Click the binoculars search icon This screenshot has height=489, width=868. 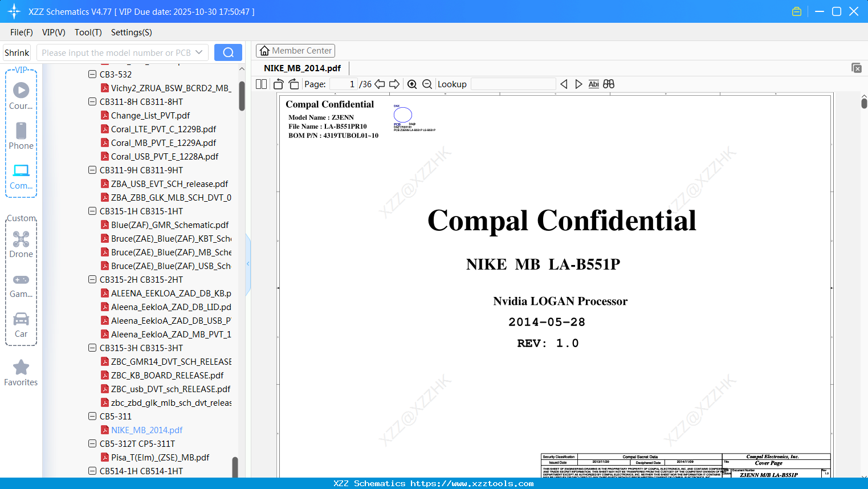click(609, 84)
